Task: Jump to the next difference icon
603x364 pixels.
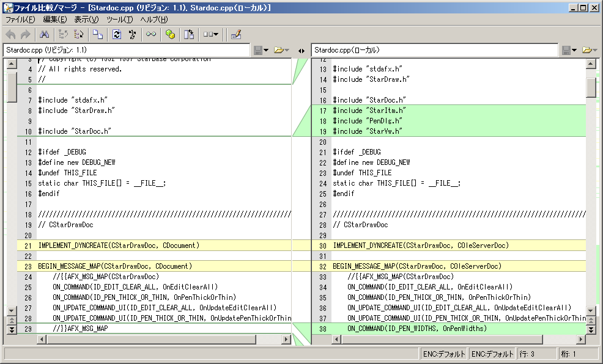Action: pos(78,35)
